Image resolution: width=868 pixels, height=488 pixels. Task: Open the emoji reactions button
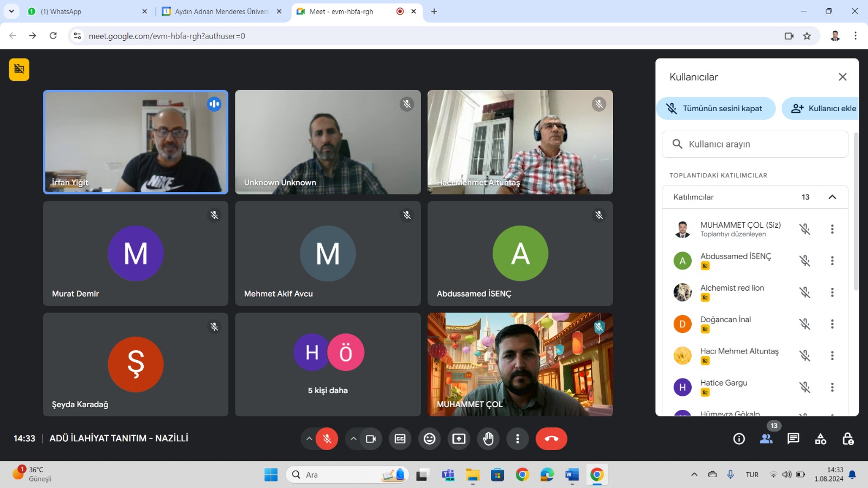tap(430, 439)
